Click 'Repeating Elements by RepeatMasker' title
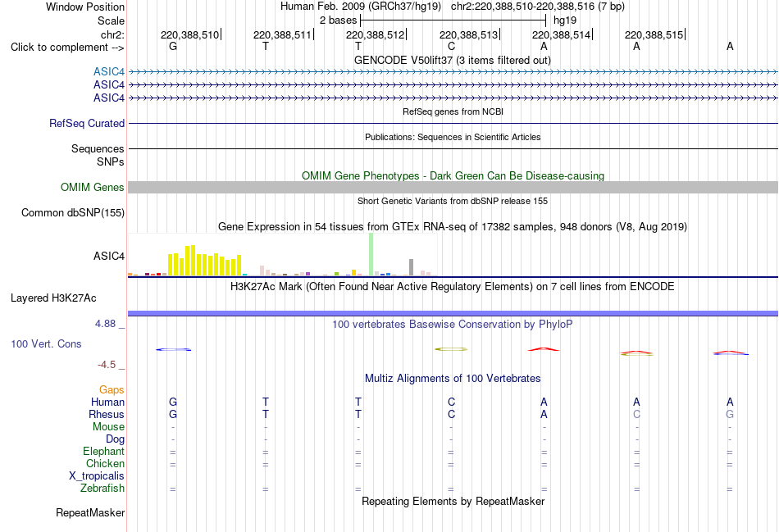Screen dimensions: 779x532 (453, 501)
